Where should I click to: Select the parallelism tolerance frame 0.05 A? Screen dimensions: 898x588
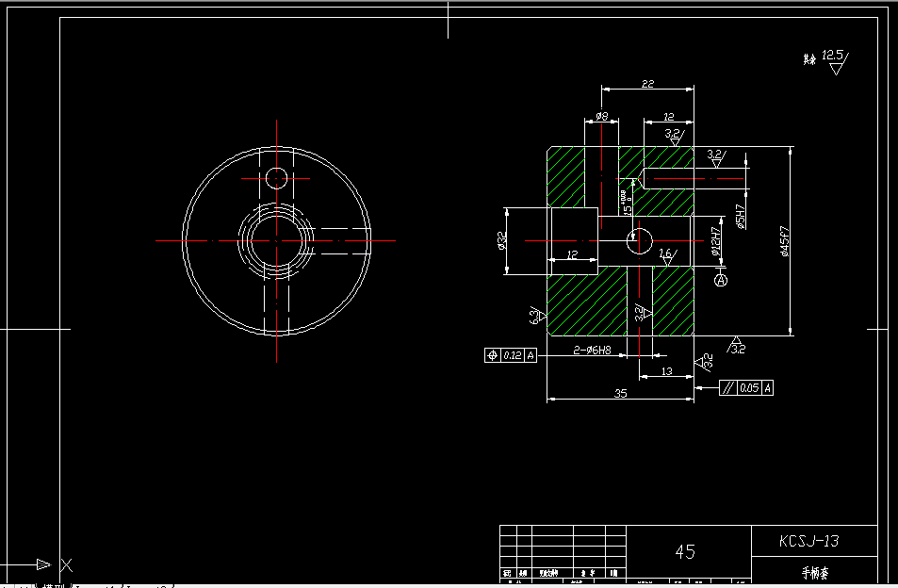(x=744, y=386)
